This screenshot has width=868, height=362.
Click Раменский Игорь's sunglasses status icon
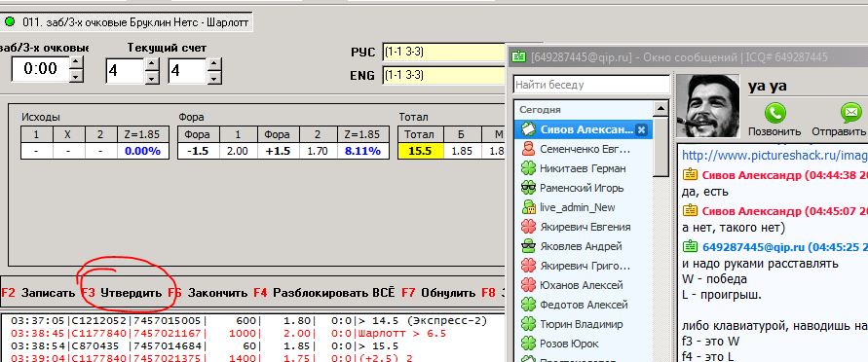[529, 188]
